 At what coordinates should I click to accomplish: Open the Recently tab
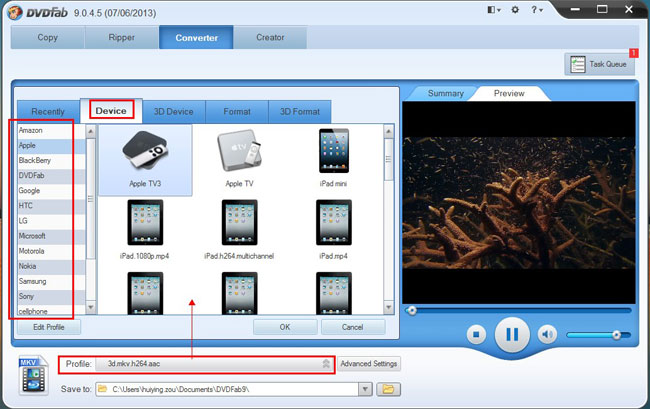pos(48,111)
